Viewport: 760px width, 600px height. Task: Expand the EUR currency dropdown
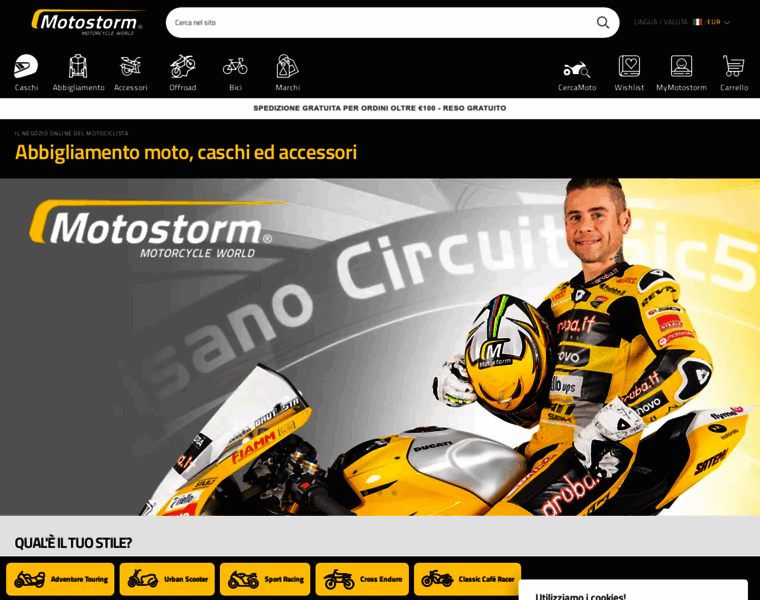pos(718,22)
